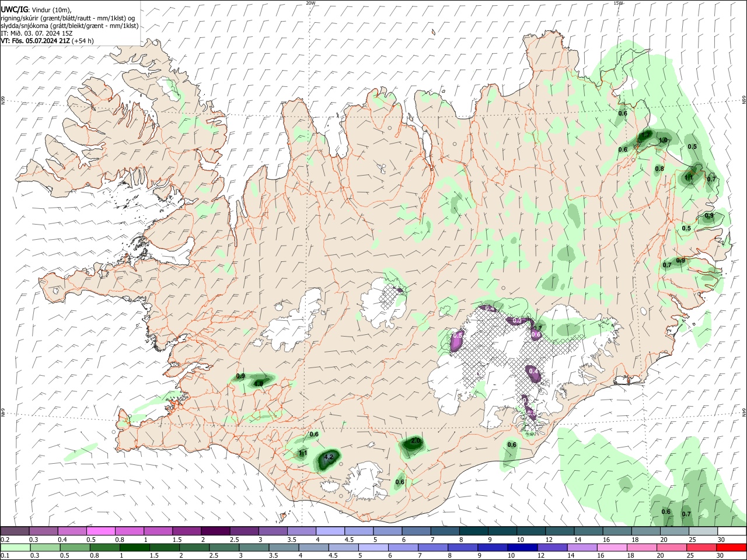The width and height of the screenshot is (747, 560).
Task: Click the 2.0 precipitation value on the map
Action: (416, 441)
